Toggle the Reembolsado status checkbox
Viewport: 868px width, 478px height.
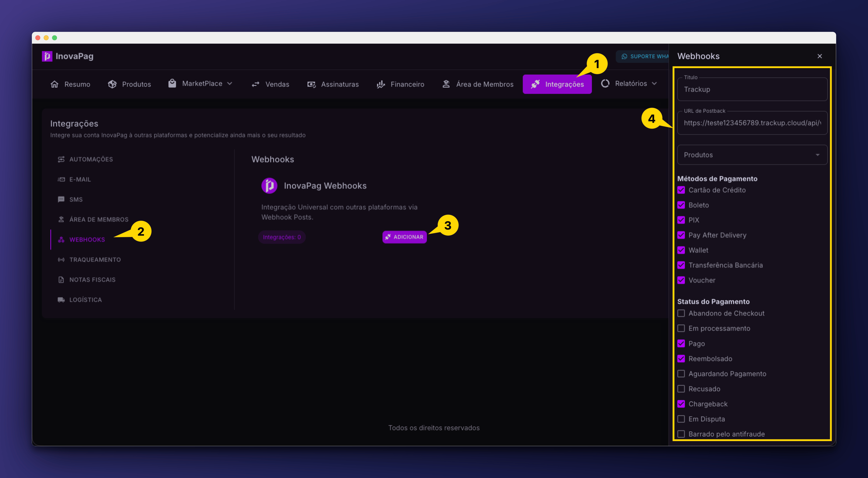681,359
